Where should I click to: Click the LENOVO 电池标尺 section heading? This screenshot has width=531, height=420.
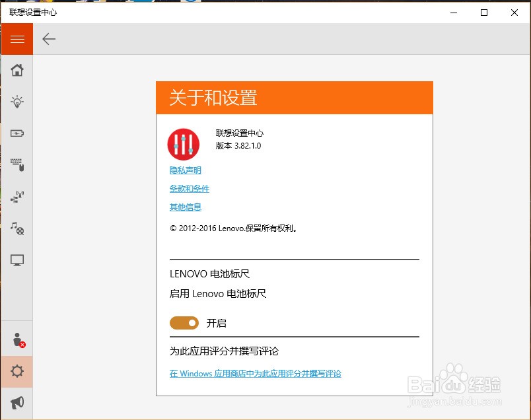209,273
